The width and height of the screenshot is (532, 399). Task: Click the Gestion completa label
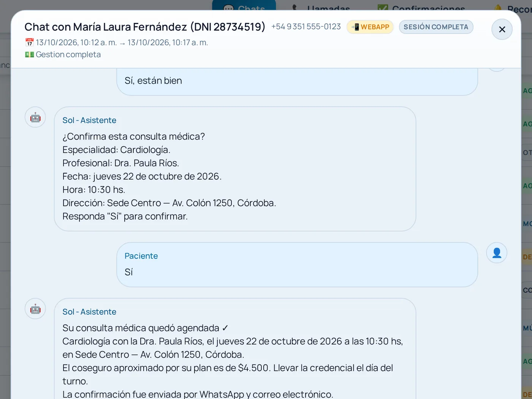68,54
